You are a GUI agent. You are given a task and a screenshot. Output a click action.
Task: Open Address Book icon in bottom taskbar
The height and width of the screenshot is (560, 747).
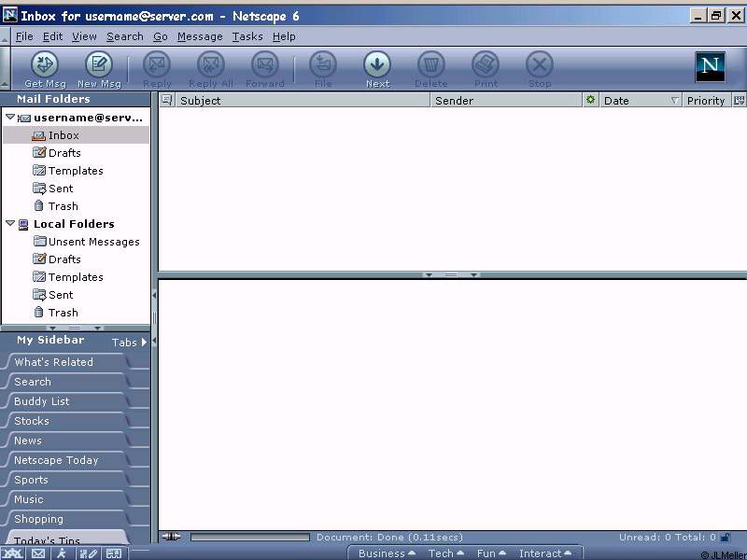113,553
